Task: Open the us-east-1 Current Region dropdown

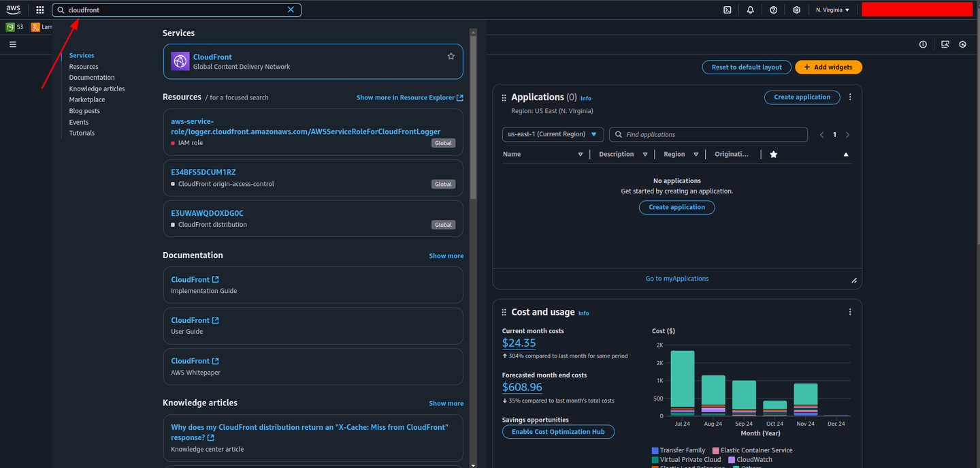Action: 552,134
